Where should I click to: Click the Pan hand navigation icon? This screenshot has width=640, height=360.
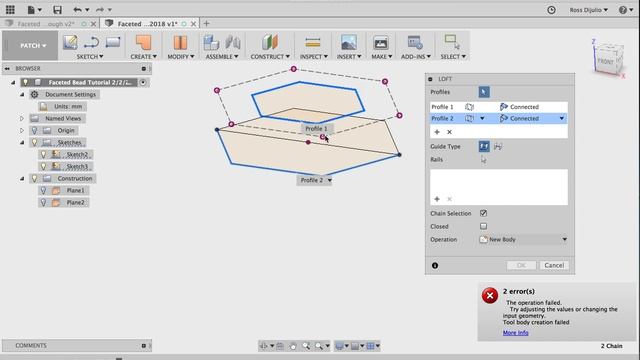[x=293, y=346]
